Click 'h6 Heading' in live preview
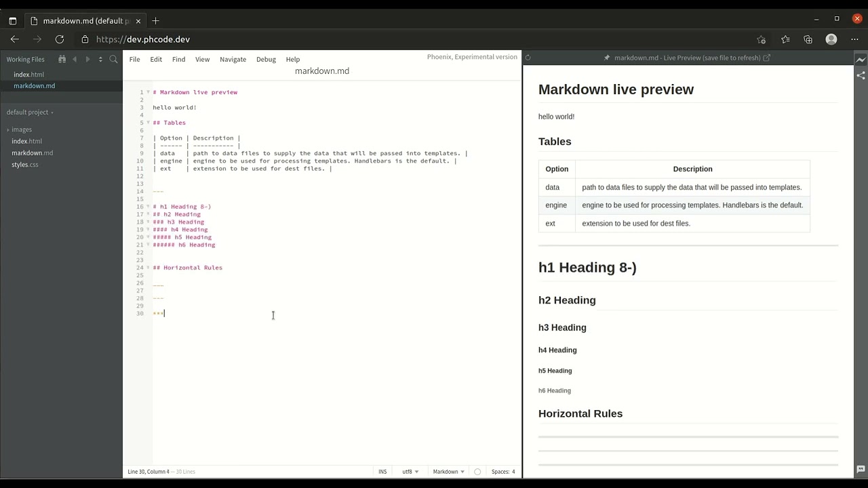The image size is (868, 488). coord(555,391)
